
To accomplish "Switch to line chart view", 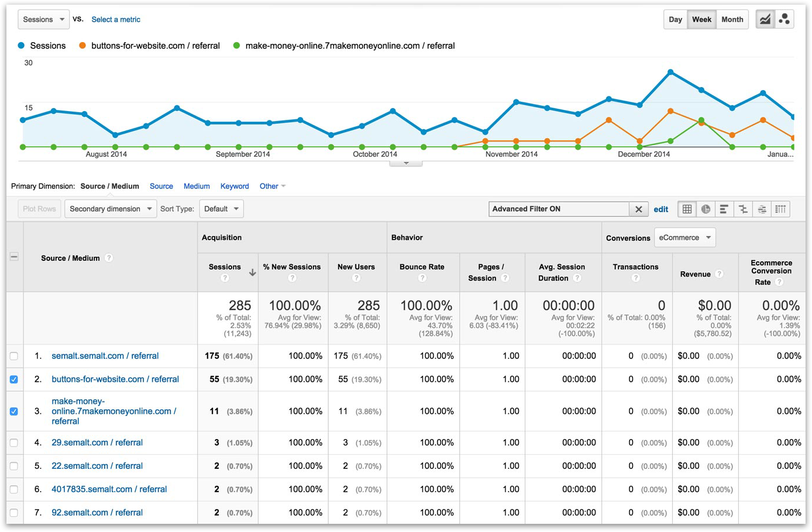I will pyautogui.click(x=765, y=19).
